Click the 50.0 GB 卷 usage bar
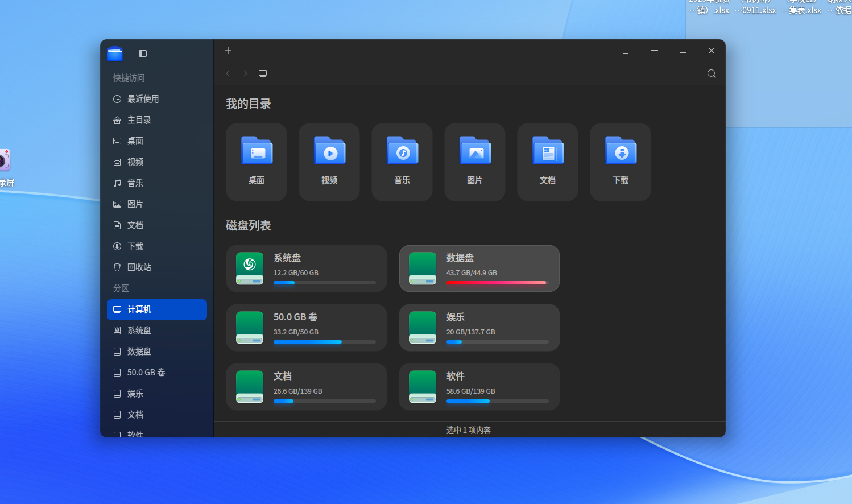Viewport: 852px width, 504px height. click(x=325, y=342)
